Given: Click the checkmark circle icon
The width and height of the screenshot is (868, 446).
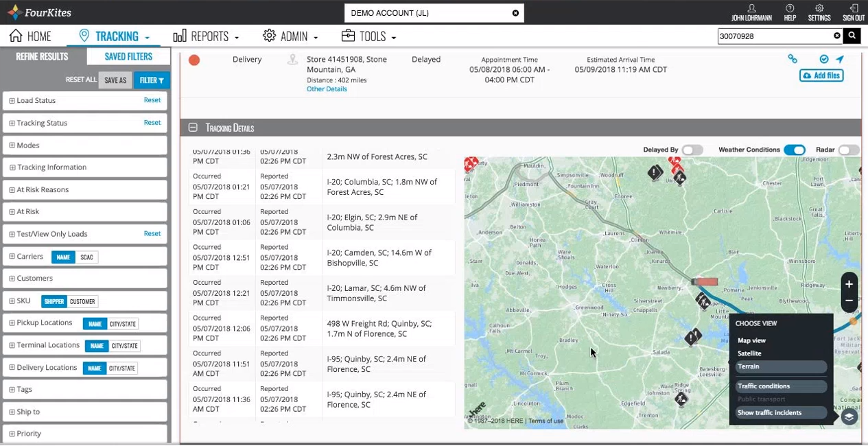Looking at the screenshot, I should [x=824, y=59].
